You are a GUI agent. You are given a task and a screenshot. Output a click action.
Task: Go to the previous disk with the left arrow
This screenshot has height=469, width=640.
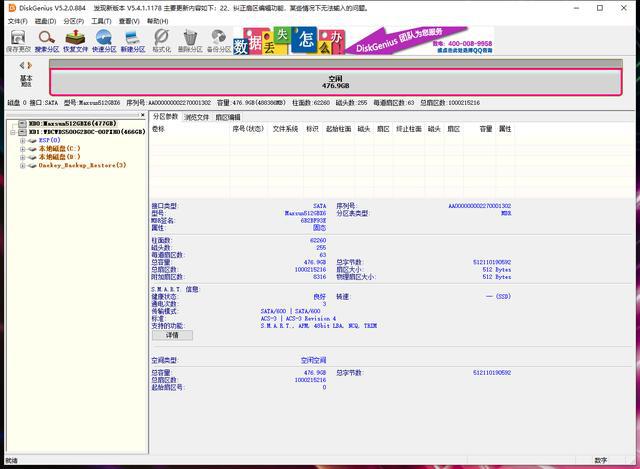click(x=22, y=65)
